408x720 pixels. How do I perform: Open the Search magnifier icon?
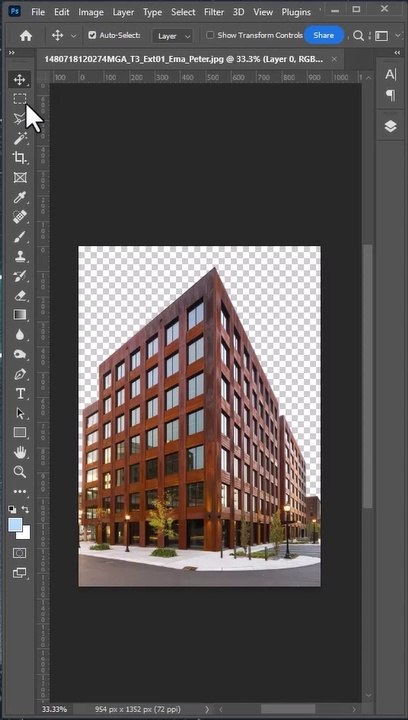(x=358, y=35)
